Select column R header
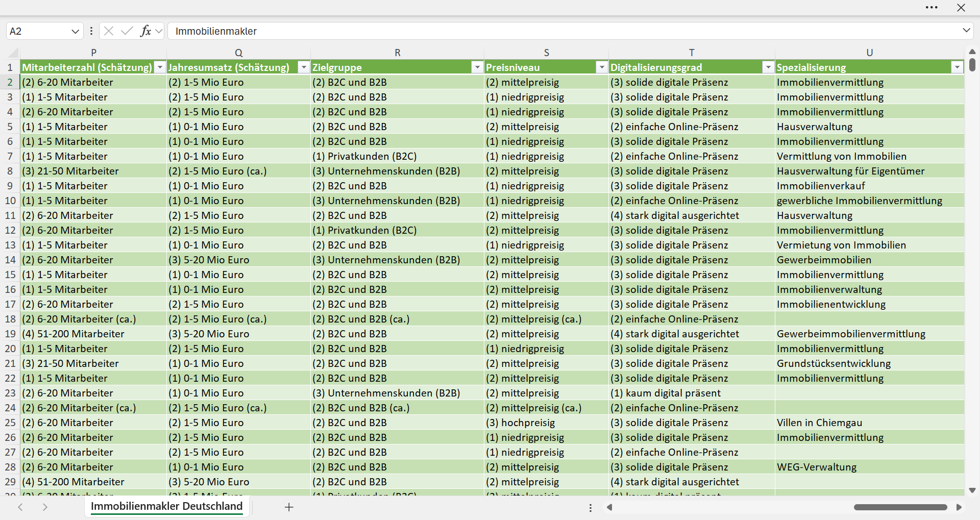This screenshot has height=520, width=980. [x=398, y=53]
